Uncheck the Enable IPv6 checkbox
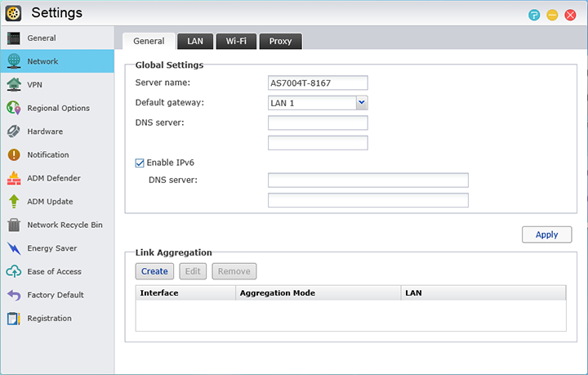Viewport: 588px width, 375px height. pyautogui.click(x=140, y=163)
